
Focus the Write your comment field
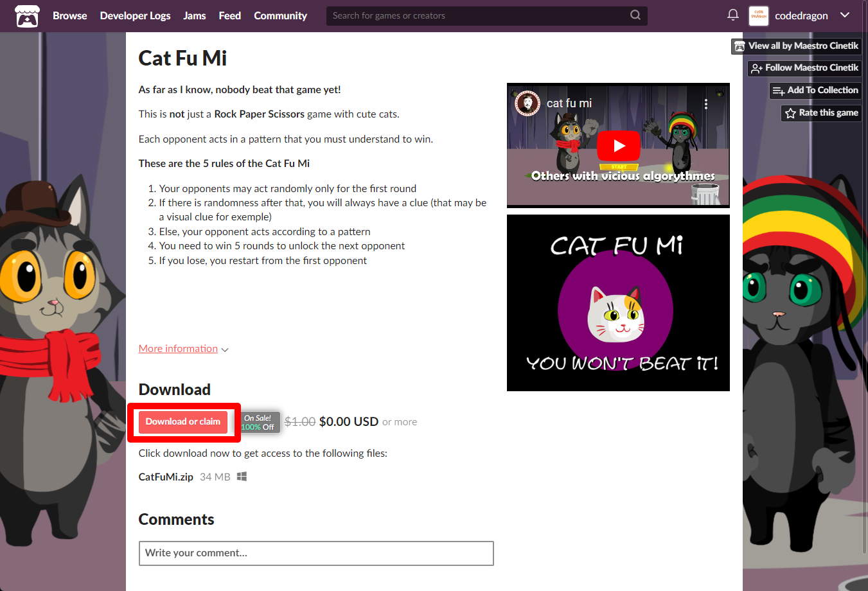(x=316, y=553)
